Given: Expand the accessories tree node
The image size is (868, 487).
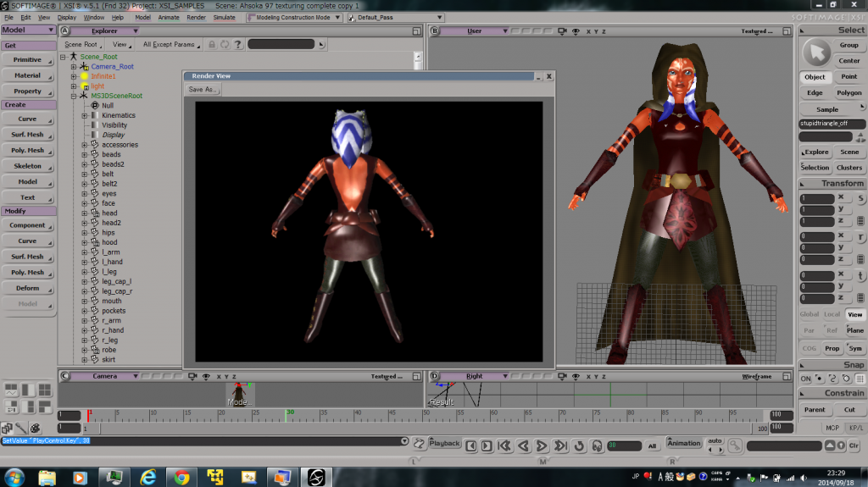Looking at the screenshot, I should pyautogui.click(x=84, y=145).
